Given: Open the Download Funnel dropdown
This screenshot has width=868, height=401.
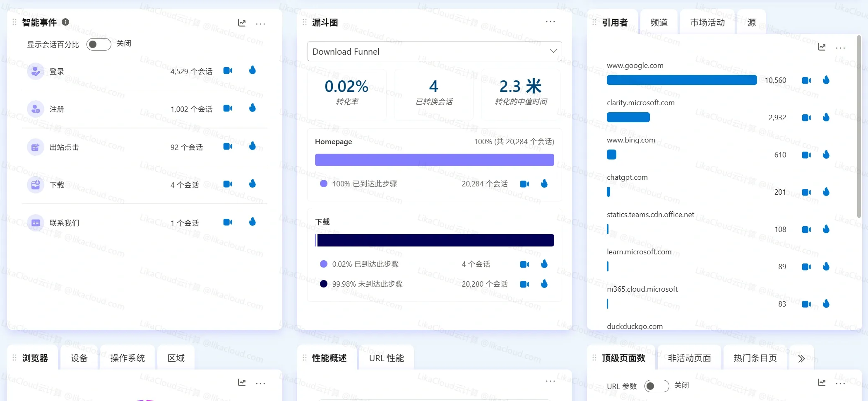Looking at the screenshot, I should point(434,51).
